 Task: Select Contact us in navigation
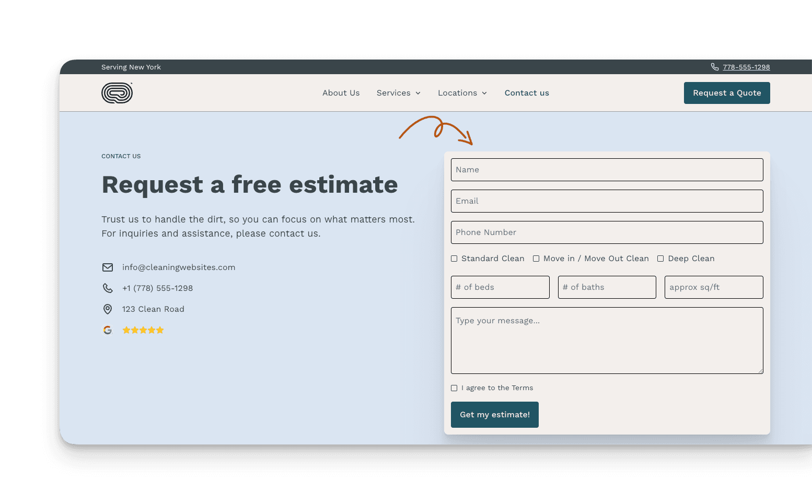[x=527, y=93]
